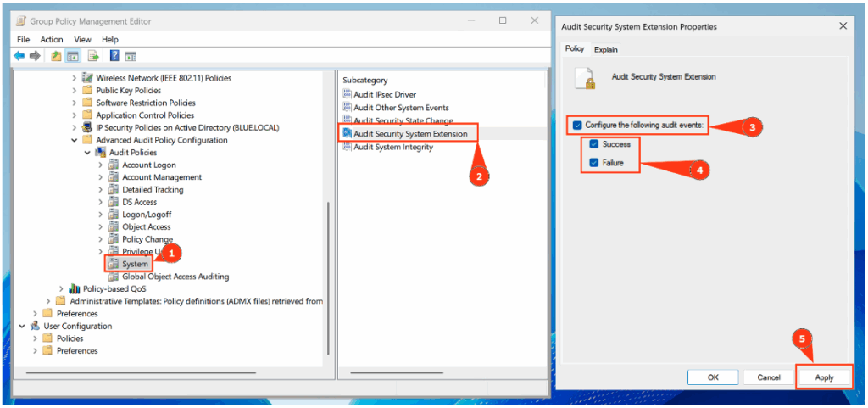This screenshot has width=868, height=408.
Task: Expand the Policy-based QoS node
Action: coord(61,288)
